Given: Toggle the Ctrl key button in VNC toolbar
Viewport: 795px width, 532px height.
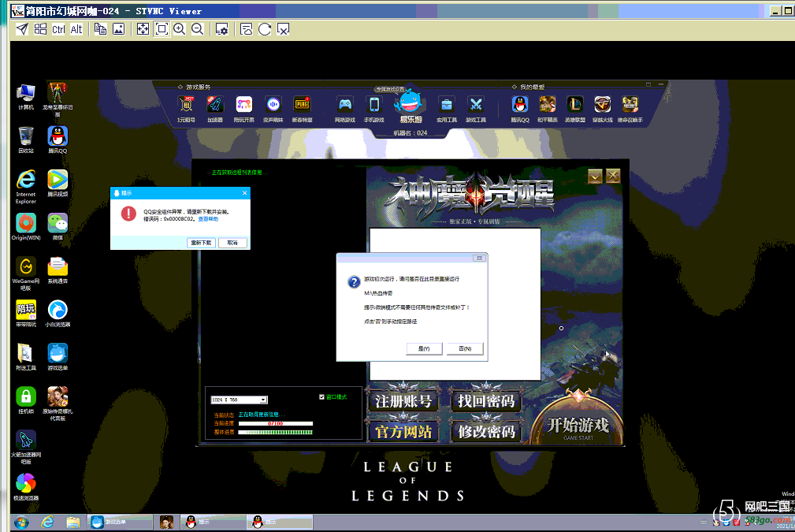Looking at the screenshot, I should (x=58, y=29).
